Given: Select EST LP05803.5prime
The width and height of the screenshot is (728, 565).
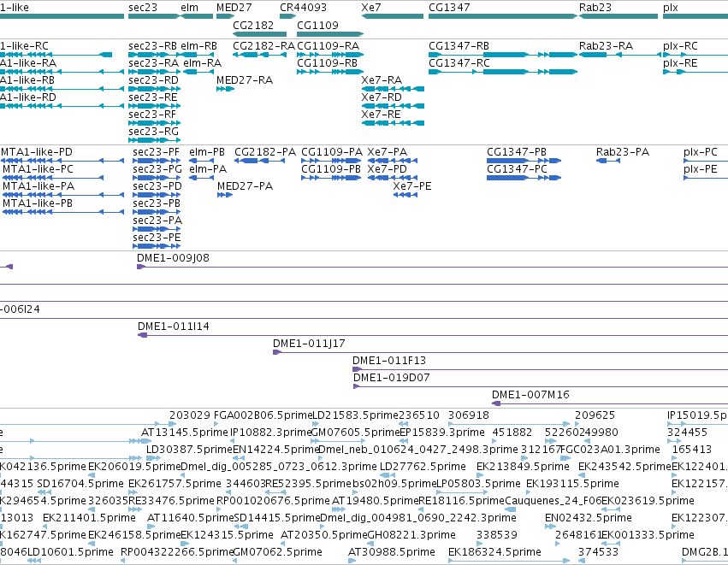Looking at the screenshot, I should (478, 484).
